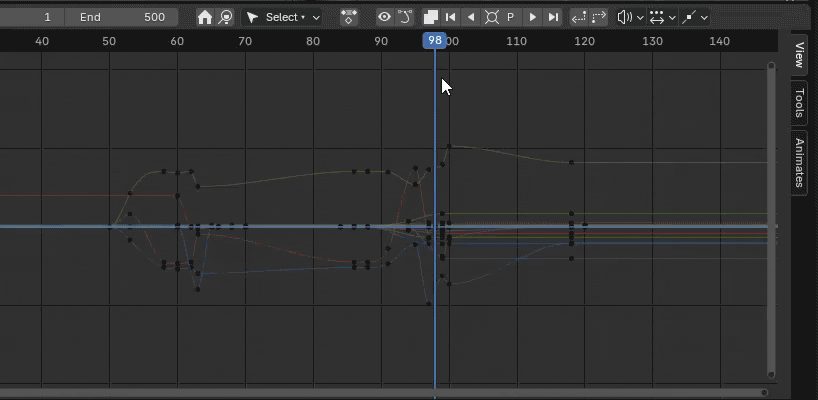Screen dimensions: 818x400
Task: Open the View sidebar tab
Action: [x=799, y=55]
